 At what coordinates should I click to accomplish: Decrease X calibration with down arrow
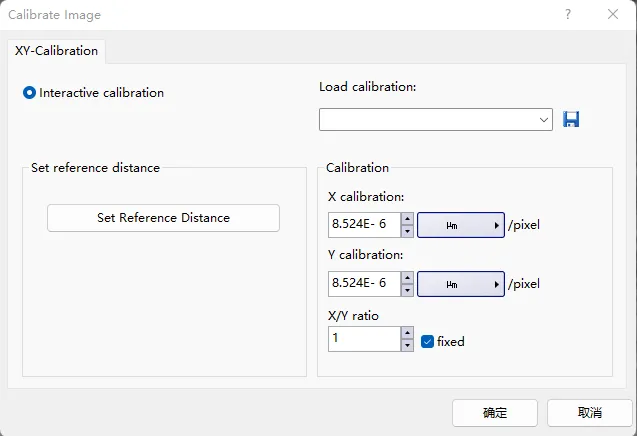tap(407, 231)
